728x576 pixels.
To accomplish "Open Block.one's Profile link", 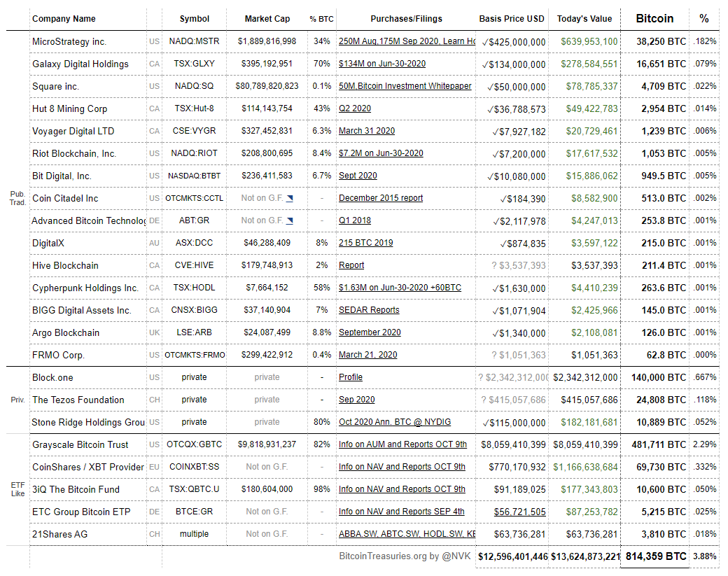I will (351, 377).
